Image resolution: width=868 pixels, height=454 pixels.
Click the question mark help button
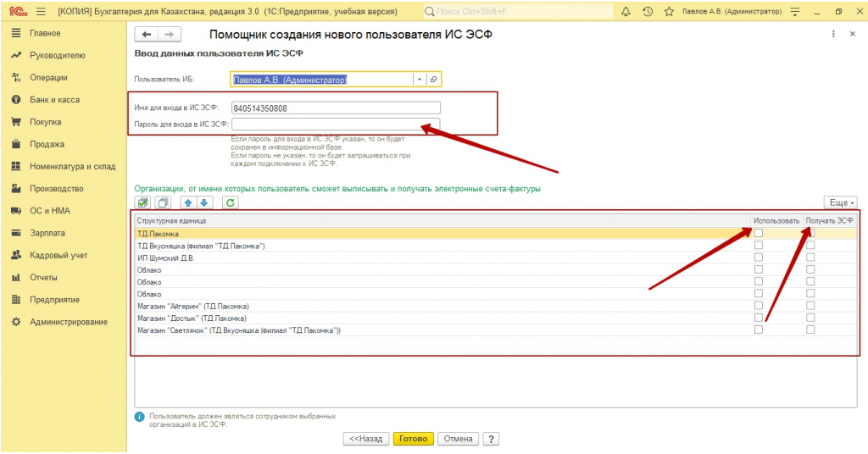(x=491, y=439)
